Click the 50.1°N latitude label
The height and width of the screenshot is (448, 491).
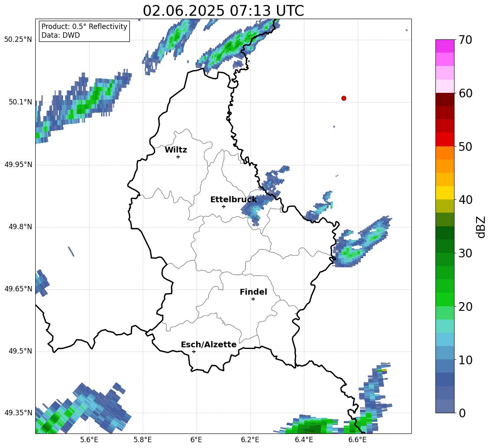[20, 102]
